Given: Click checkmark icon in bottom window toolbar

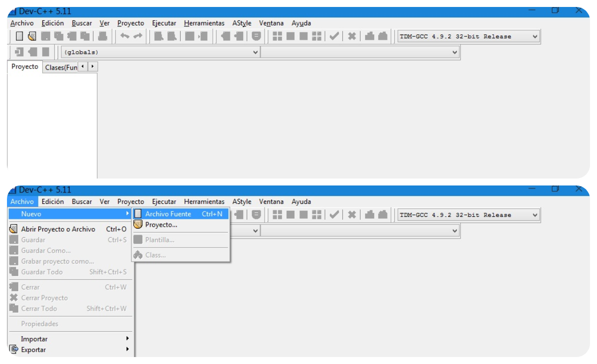Looking at the screenshot, I should pos(334,215).
